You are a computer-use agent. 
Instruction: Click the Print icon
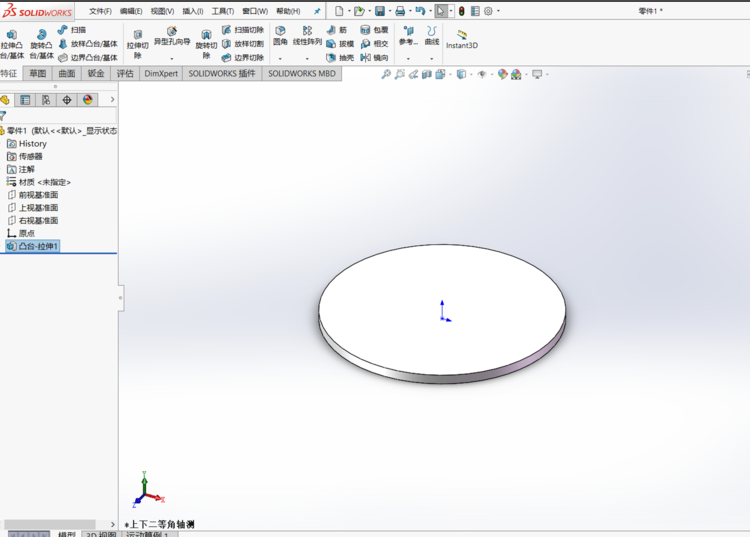pos(400,11)
